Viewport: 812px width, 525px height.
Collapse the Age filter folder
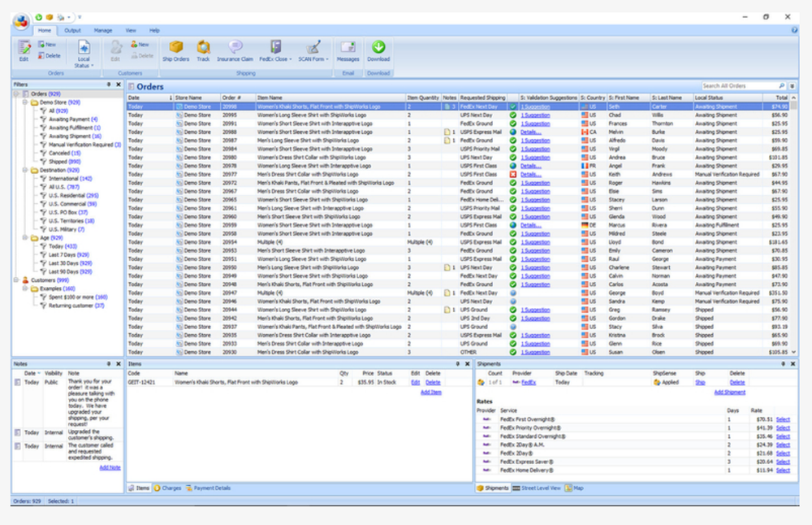[x=25, y=238]
